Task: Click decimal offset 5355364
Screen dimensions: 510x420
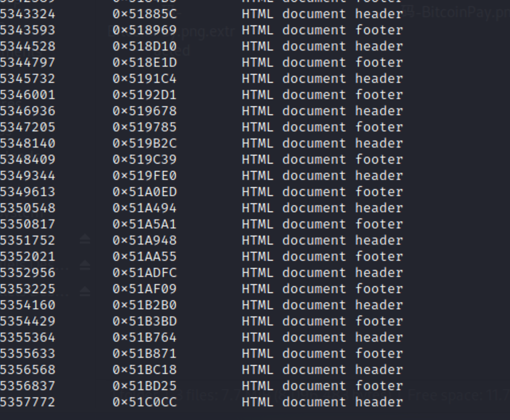Action: pyautogui.click(x=27, y=337)
